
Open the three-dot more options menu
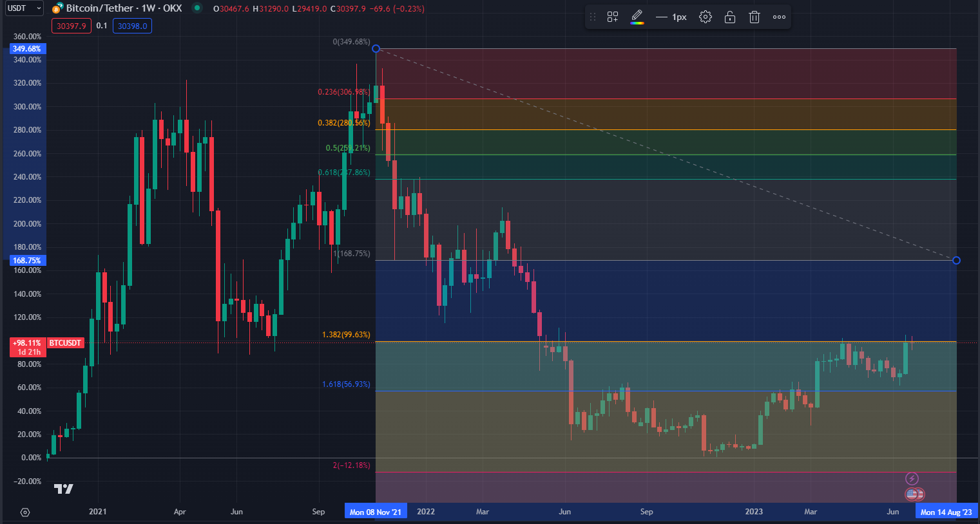click(779, 17)
